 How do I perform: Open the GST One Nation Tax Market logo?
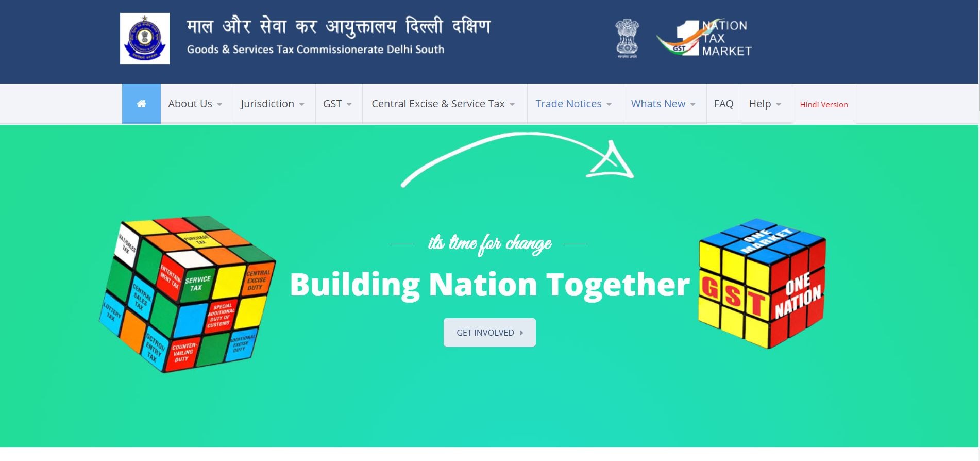pyautogui.click(x=704, y=38)
